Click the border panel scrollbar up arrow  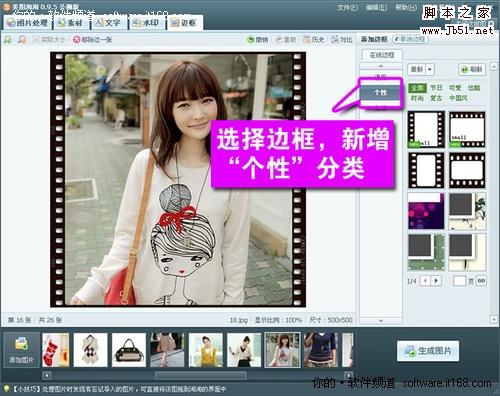(494, 66)
